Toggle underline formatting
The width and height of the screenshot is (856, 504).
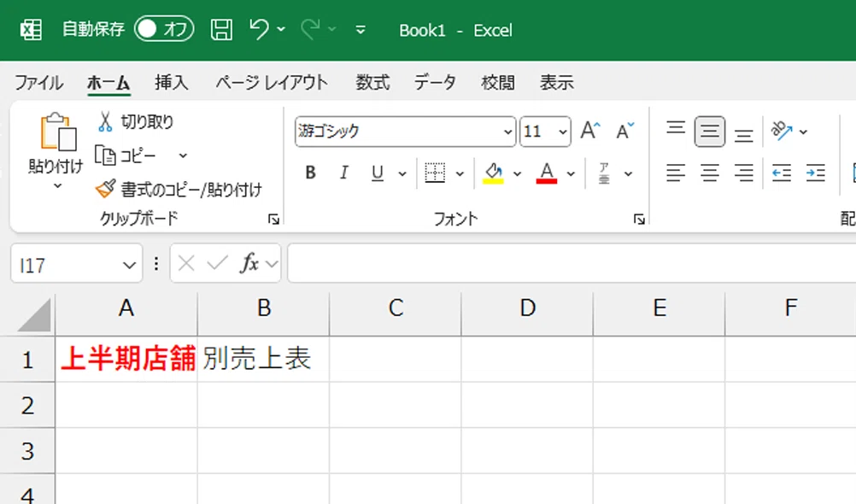pos(378,173)
